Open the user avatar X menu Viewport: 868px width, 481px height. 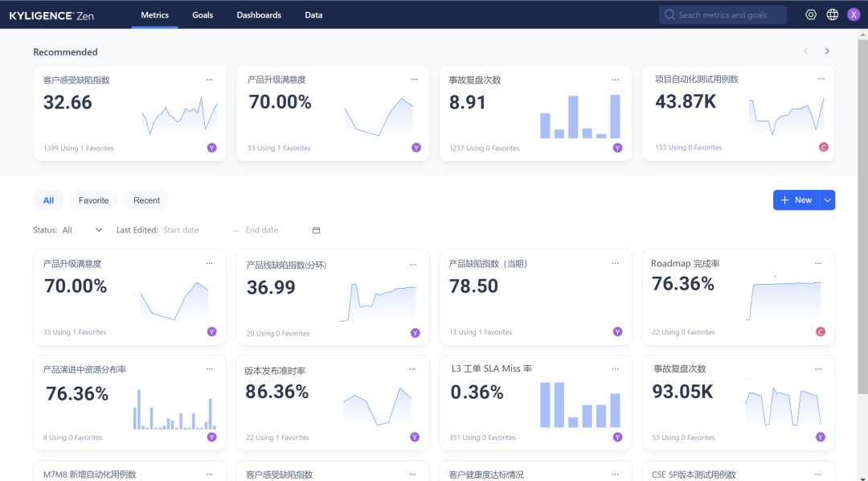pos(853,15)
